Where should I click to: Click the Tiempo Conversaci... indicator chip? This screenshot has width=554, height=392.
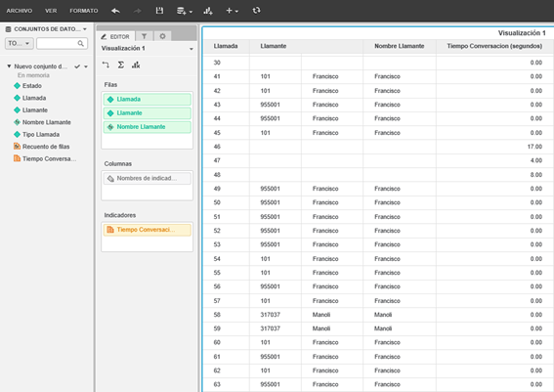pos(147,230)
